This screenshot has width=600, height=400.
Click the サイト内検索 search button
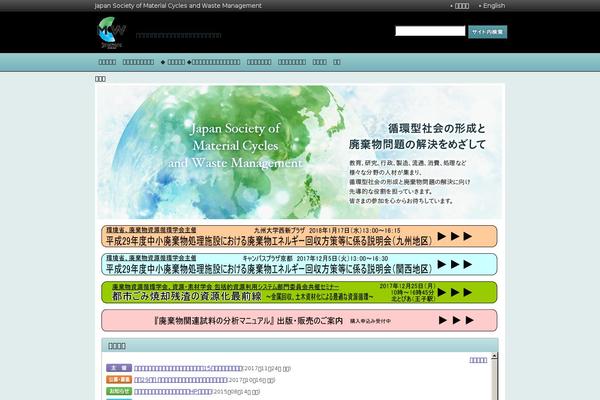(x=488, y=32)
